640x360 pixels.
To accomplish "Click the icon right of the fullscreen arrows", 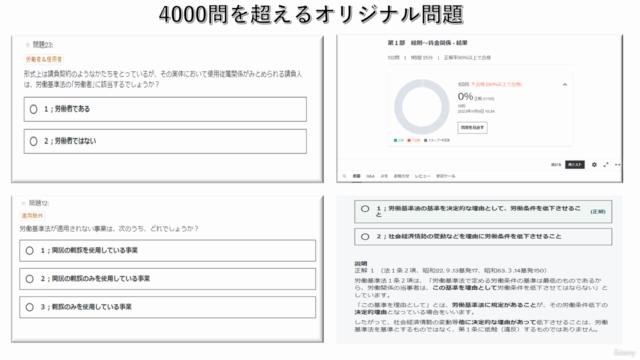I will (x=618, y=164).
